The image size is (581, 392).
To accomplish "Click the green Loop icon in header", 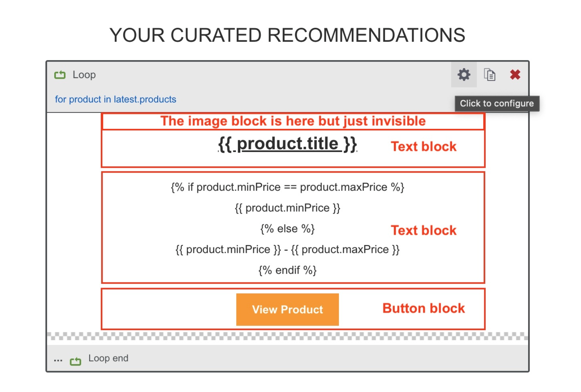I will [x=60, y=75].
